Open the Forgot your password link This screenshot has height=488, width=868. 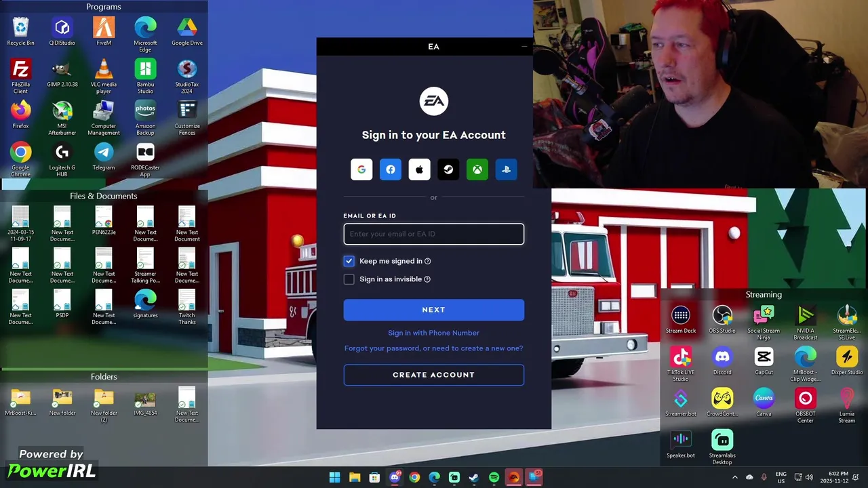(433, 348)
